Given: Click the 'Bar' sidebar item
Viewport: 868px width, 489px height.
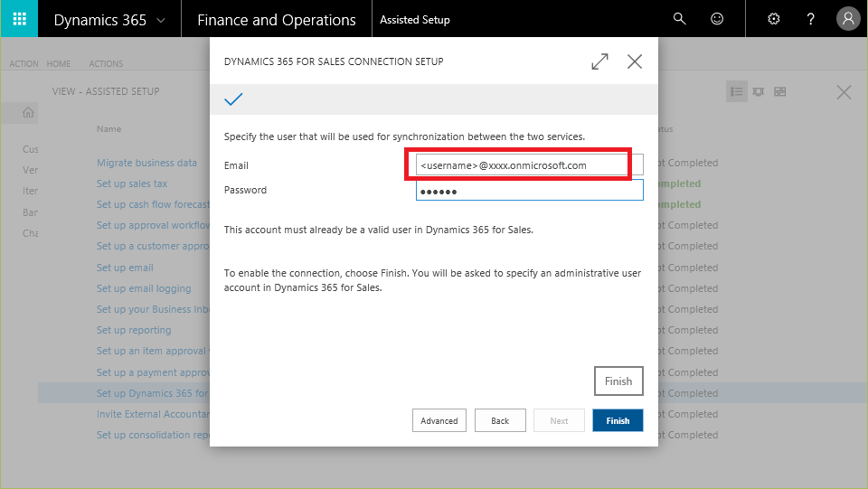Looking at the screenshot, I should (x=31, y=212).
